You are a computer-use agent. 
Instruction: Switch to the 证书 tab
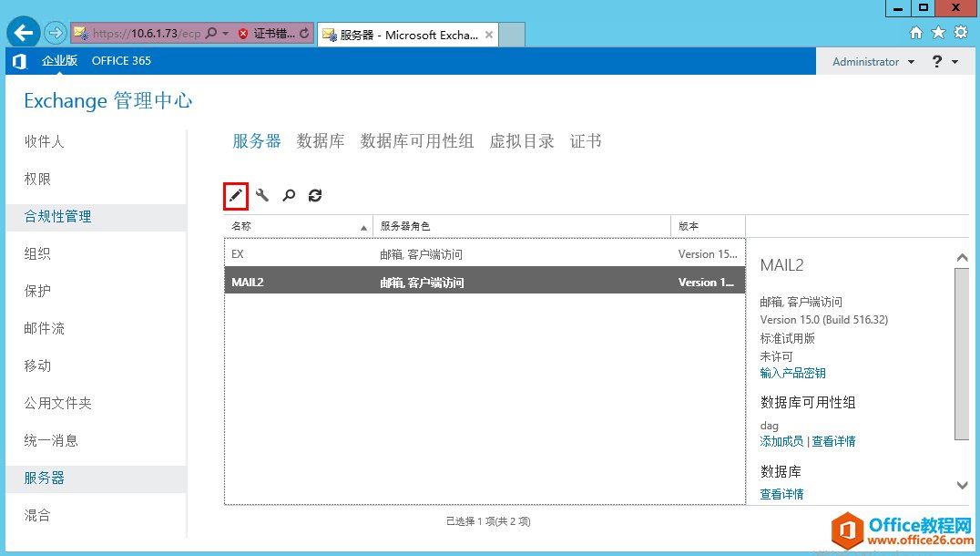586,140
